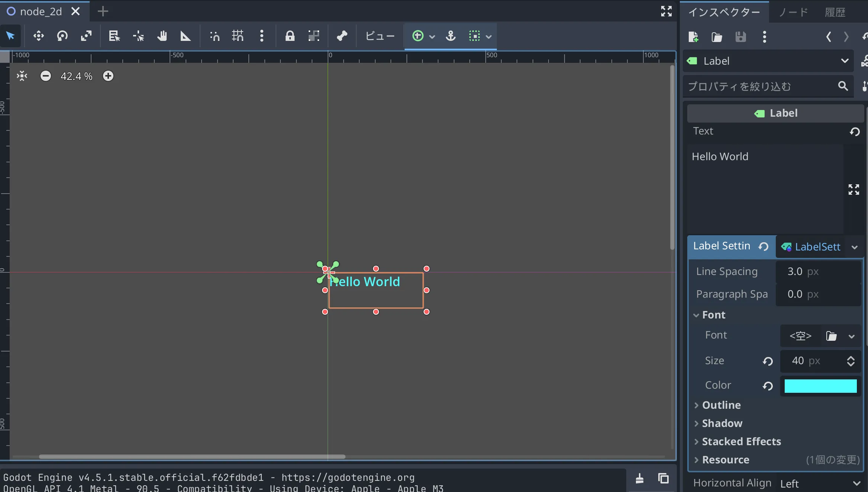Click the skeleton bone options icon
The height and width of the screenshot is (492, 868).
pyautogui.click(x=342, y=36)
